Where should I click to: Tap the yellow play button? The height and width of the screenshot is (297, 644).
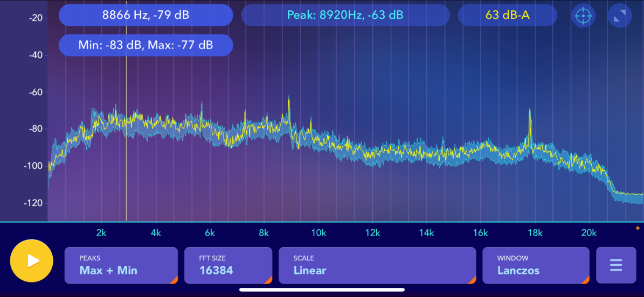click(32, 261)
